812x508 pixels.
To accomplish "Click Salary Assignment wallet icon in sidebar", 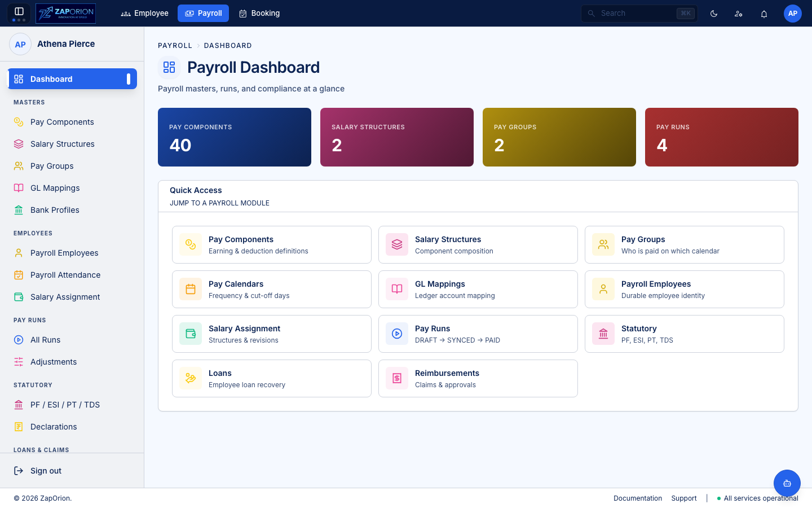I will 19,297.
